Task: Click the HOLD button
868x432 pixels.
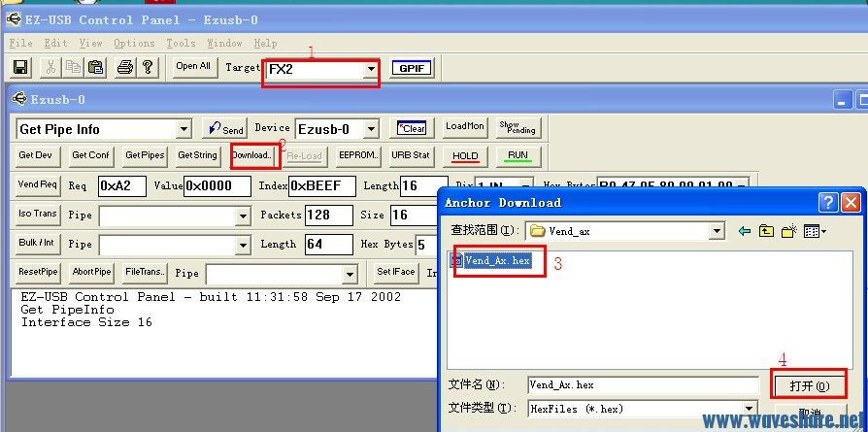Action: click(x=465, y=156)
